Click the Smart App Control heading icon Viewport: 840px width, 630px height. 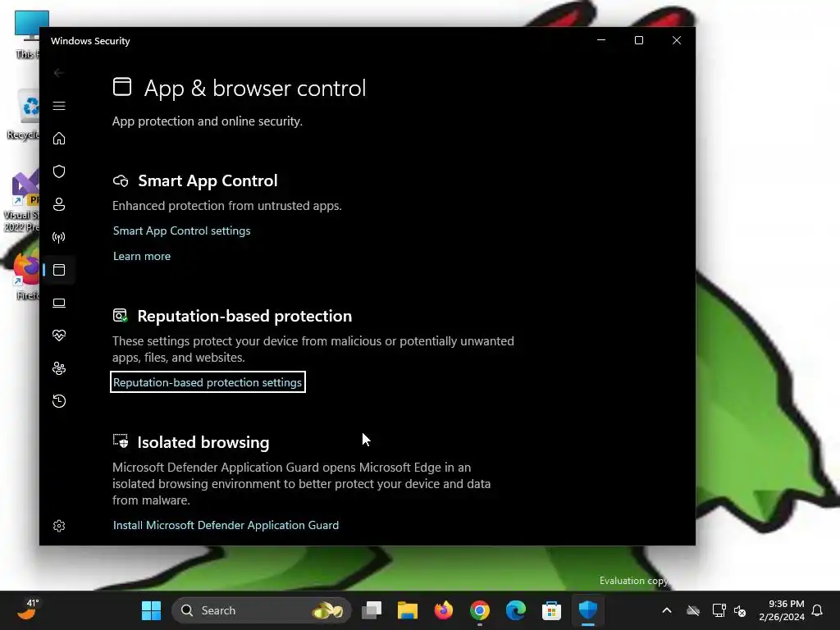(121, 181)
